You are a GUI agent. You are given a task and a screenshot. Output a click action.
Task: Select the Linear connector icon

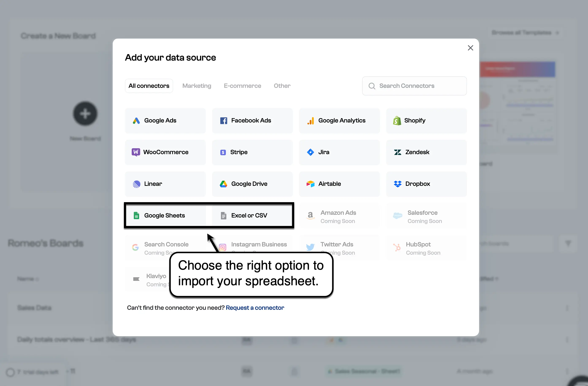tap(136, 184)
